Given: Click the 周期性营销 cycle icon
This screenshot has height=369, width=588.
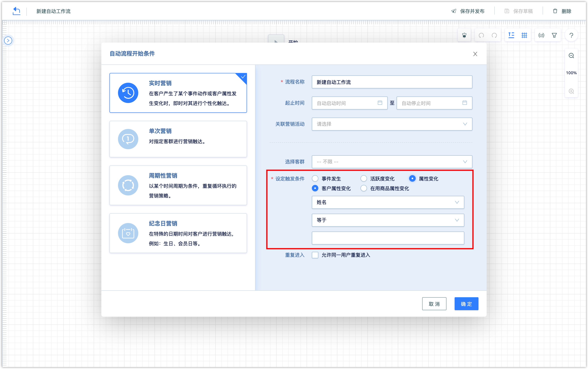Looking at the screenshot, I should click(x=128, y=185).
